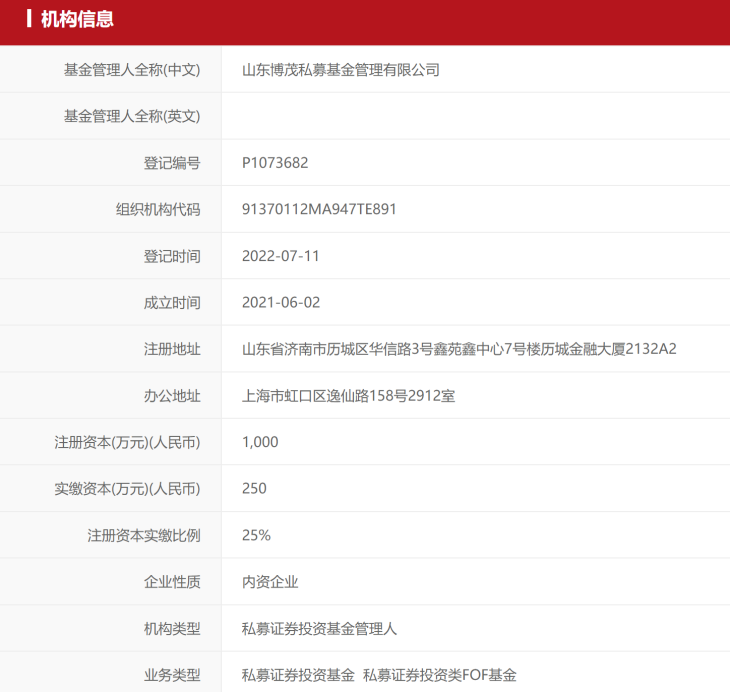This screenshot has width=730, height=692.
Task: Select office address 上海市虹口区逸仙路158号2912室
Action: [349, 396]
